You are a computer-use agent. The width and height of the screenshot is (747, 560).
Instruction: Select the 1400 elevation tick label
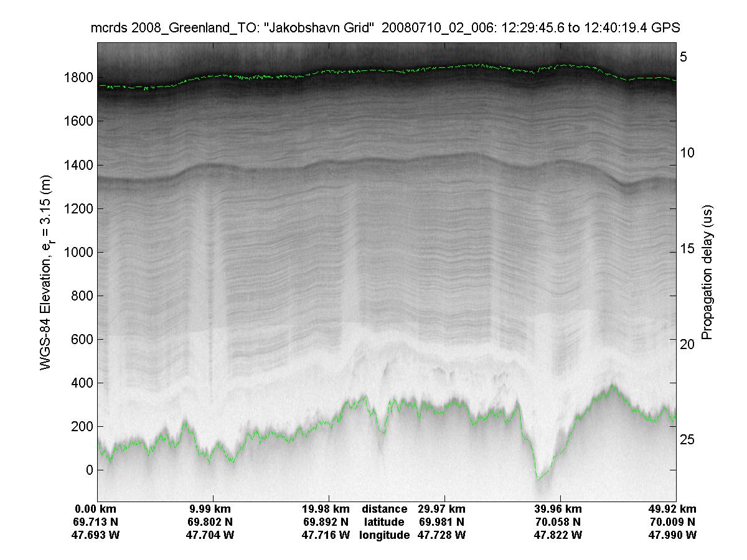80,165
